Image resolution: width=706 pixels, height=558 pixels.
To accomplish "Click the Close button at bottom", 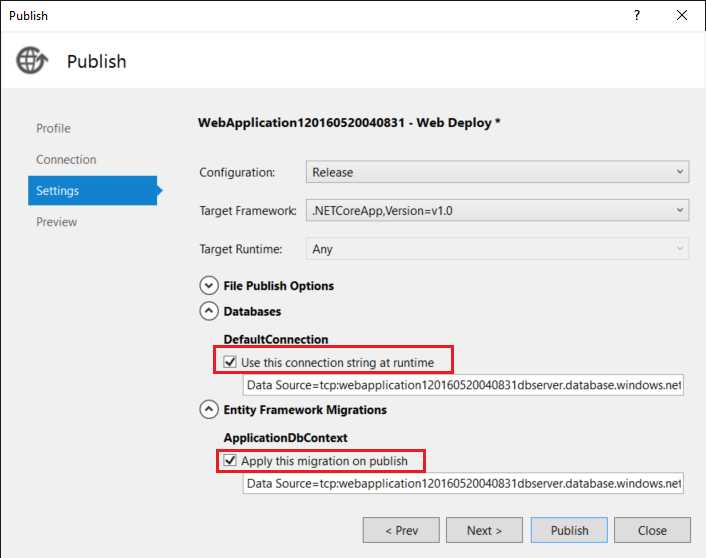I will point(652,530).
